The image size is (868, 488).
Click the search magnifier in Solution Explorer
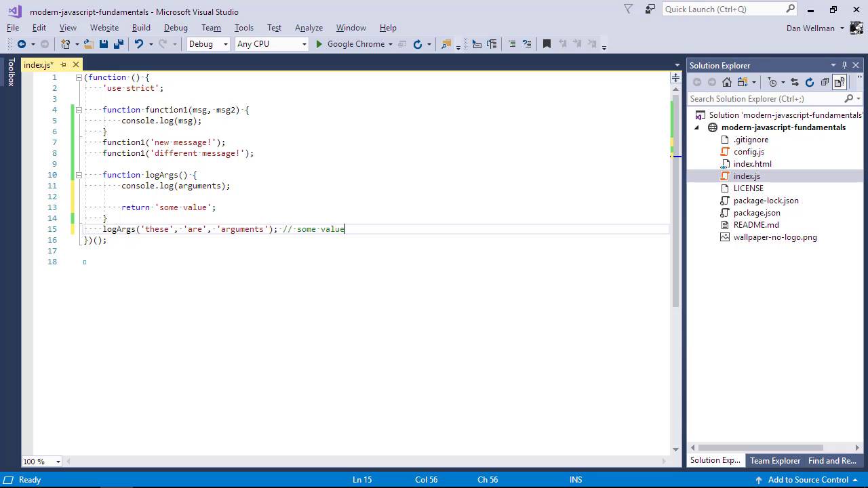point(849,99)
